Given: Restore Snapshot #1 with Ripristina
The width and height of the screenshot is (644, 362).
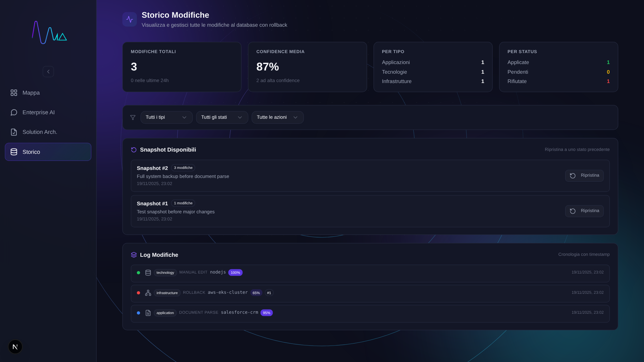Looking at the screenshot, I should point(584,211).
